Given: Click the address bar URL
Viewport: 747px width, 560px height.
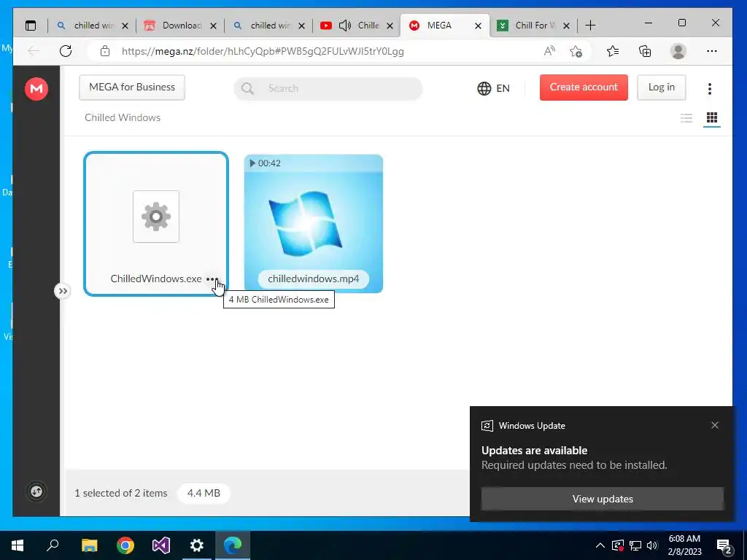Looking at the screenshot, I should pos(263,51).
